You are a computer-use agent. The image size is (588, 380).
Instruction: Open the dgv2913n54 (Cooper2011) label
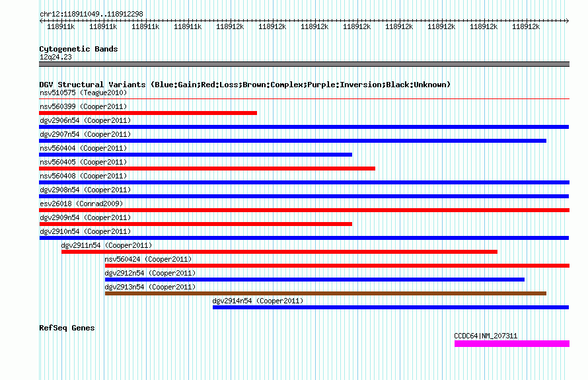click(x=150, y=287)
